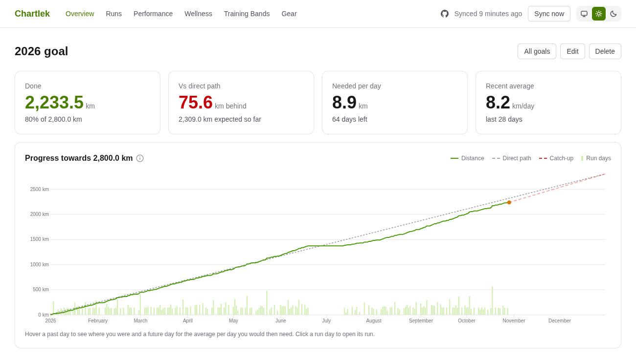Click the 8.2 km/day recent average value
The height and width of the screenshot is (364, 636).
point(510,103)
